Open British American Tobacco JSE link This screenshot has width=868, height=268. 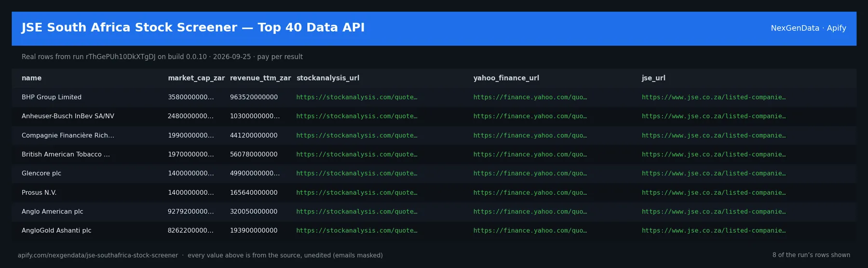[x=714, y=154]
